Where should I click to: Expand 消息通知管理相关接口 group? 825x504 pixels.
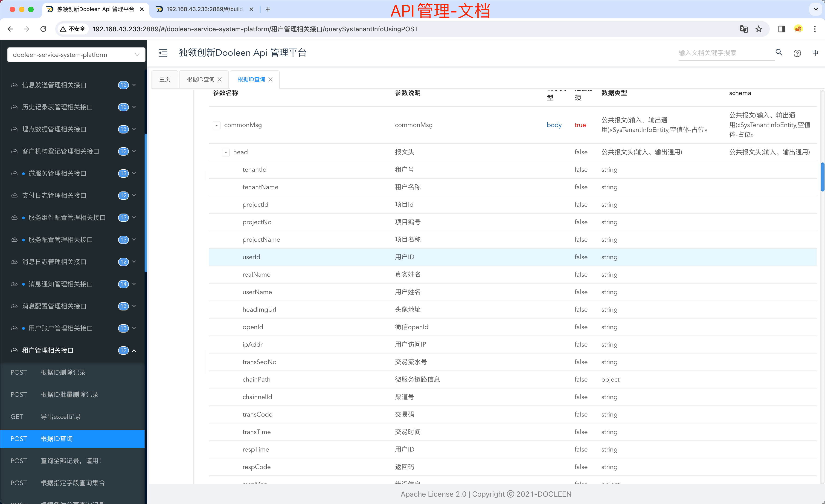(134, 284)
